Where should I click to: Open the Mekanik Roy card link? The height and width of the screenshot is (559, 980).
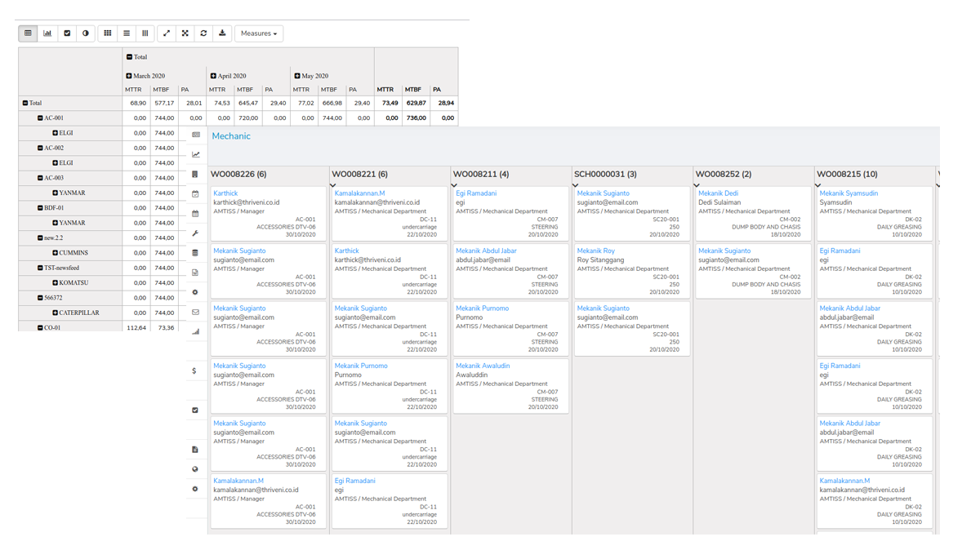pos(595,251)
